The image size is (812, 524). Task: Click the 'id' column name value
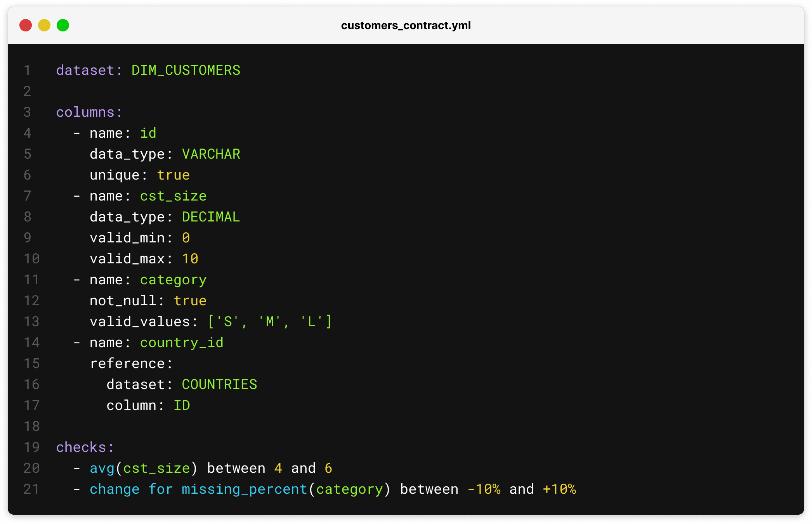pos(148,133)
